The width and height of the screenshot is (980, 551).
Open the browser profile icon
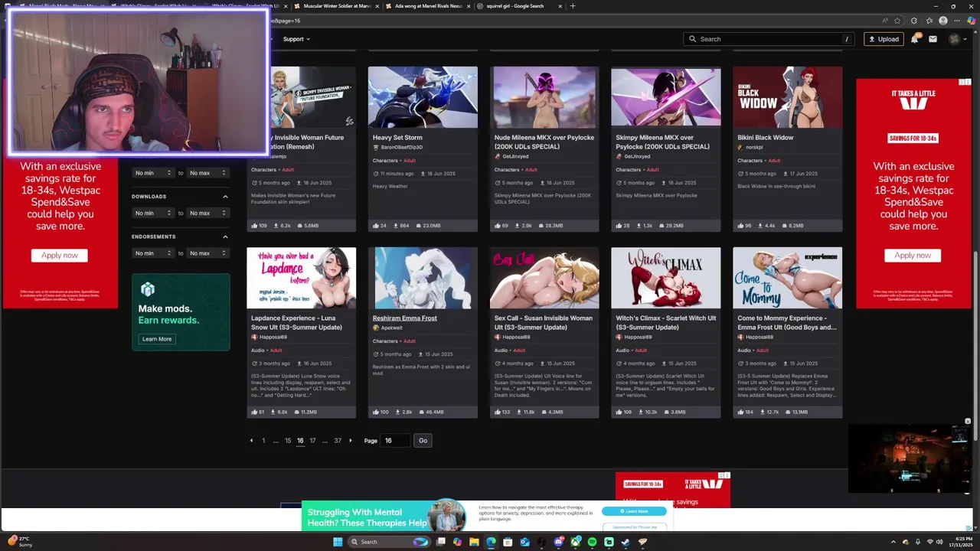(943, 21)
